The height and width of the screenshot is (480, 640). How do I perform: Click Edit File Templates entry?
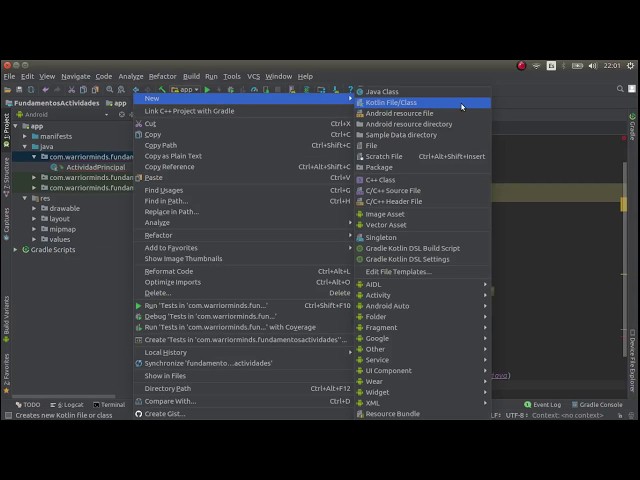(x=423, y=272)
